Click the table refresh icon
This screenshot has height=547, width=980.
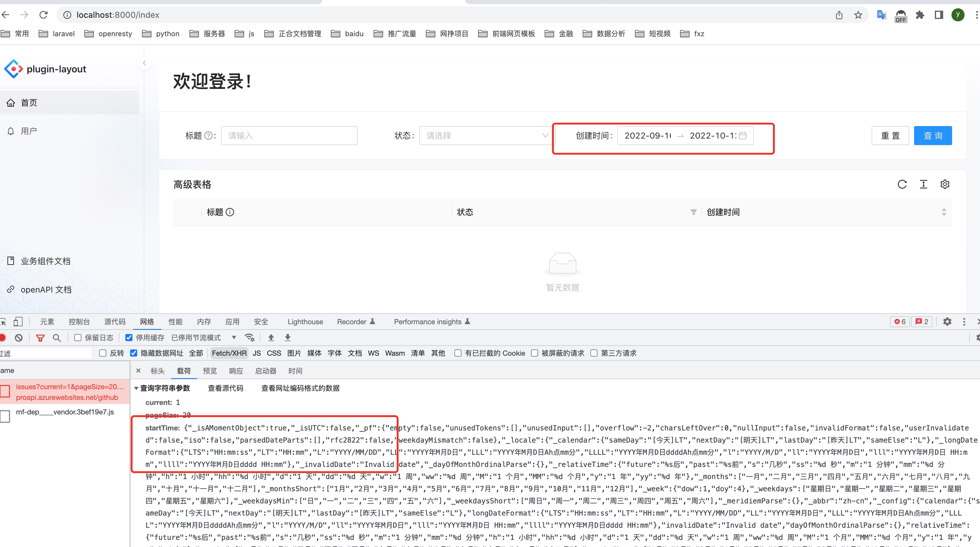pos(902,185)
